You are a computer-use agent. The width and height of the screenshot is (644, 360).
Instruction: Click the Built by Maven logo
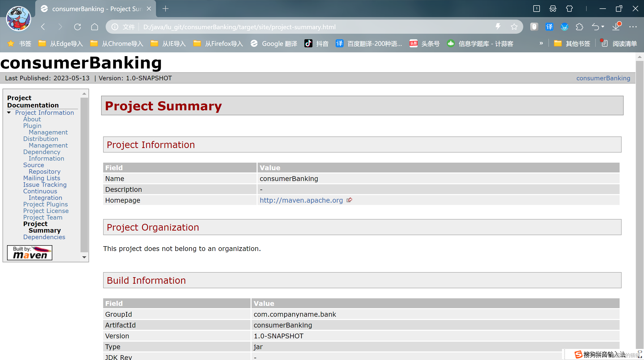click(x=30, y=253)
